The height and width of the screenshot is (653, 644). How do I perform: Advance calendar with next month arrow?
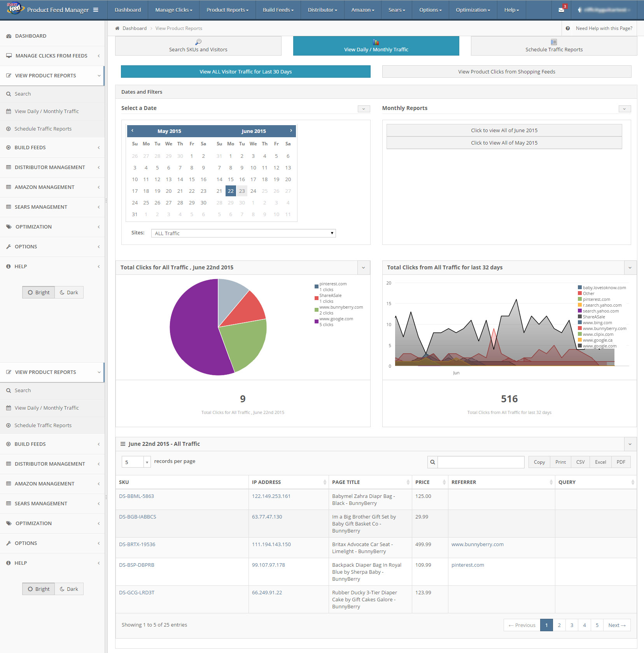point(291,131)
